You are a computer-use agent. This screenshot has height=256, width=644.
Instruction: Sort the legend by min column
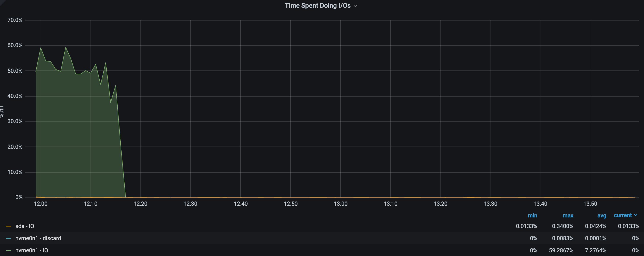(x=532, y=215)
